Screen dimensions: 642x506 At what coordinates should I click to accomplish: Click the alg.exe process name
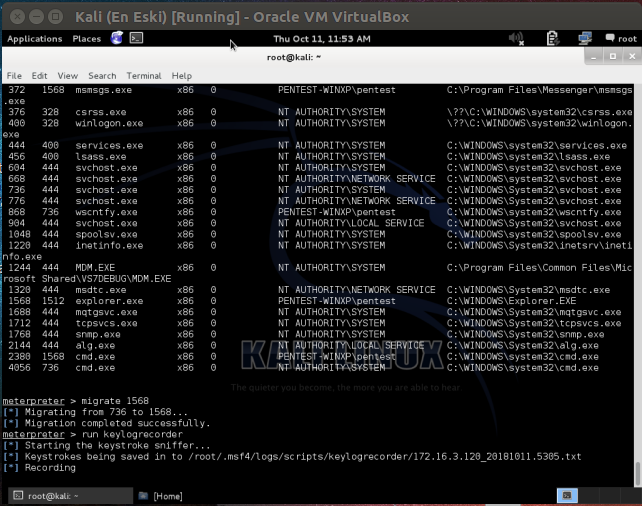coord(95,346)
